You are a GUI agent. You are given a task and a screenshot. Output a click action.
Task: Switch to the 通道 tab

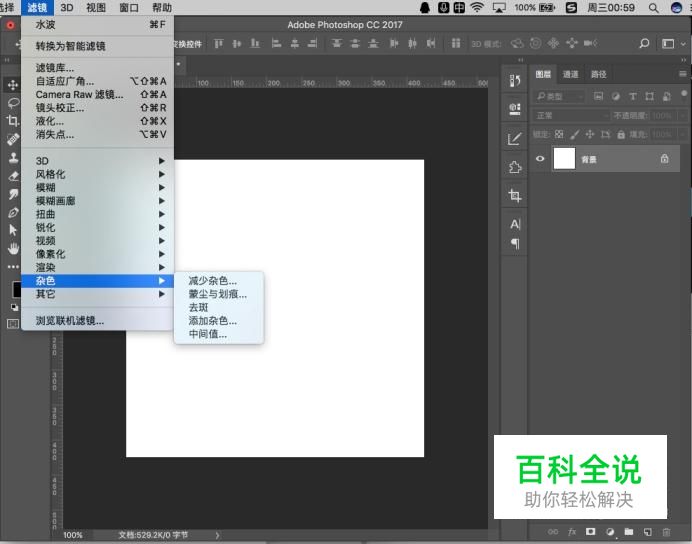[570, 74]
